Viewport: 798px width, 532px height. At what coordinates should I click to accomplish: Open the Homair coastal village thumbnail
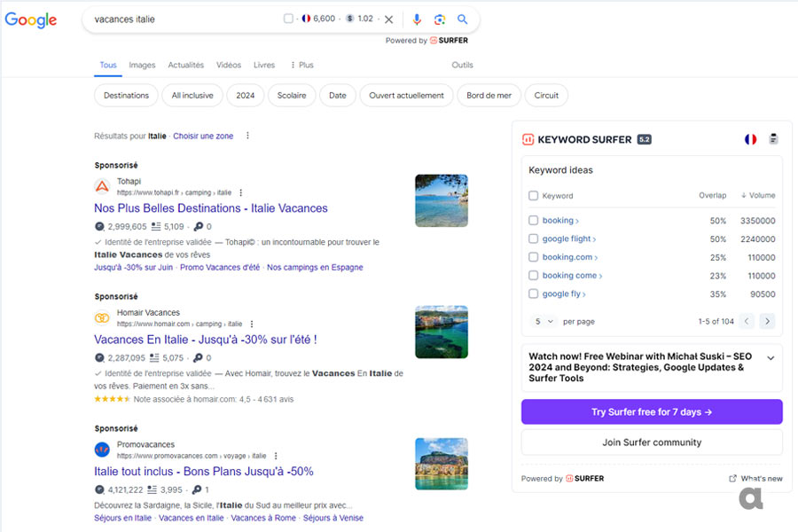point(442,332)
